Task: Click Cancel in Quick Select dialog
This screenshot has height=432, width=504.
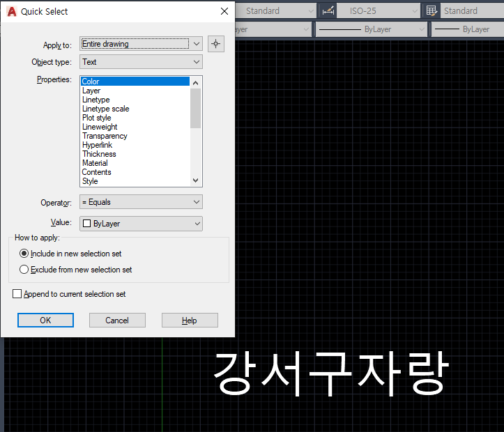Action: (x=117, y=321)
